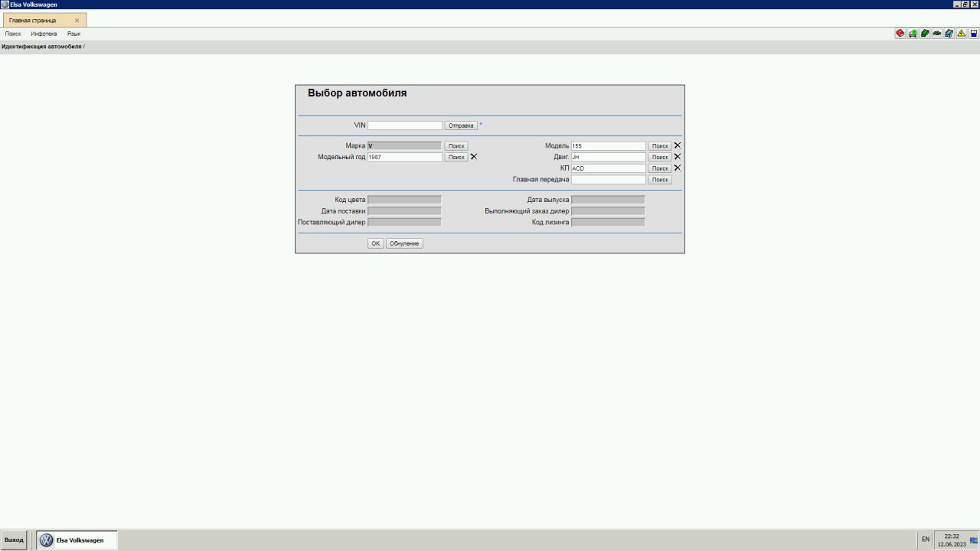The height and width of the screenshot is (551, 980).
Task: Click the Обнуление reset button
Action: pos(404,243)
